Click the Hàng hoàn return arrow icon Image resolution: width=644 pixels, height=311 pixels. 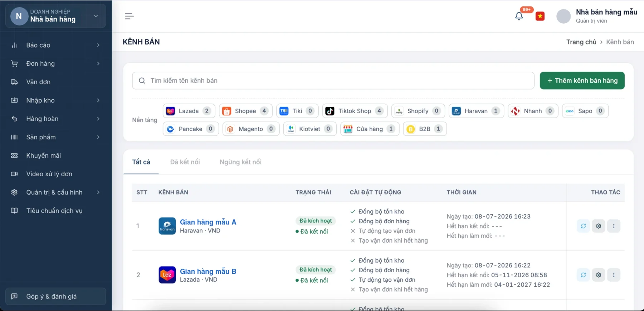point(14,119)
